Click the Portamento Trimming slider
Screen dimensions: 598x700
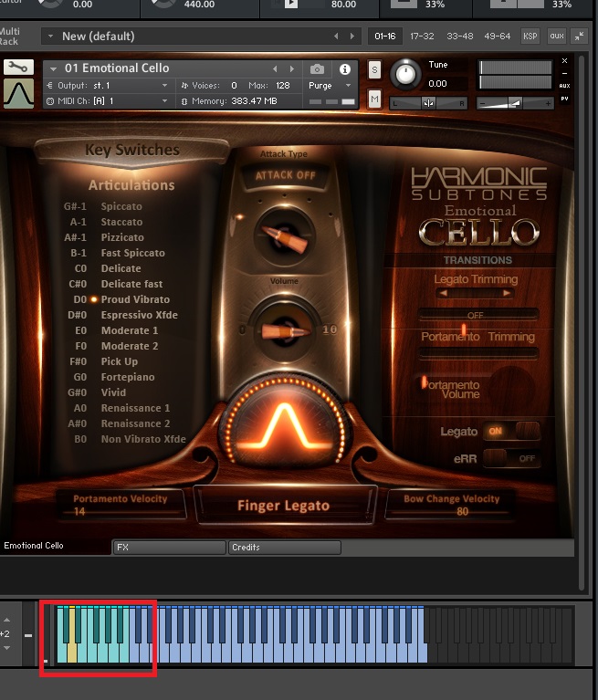477,353
